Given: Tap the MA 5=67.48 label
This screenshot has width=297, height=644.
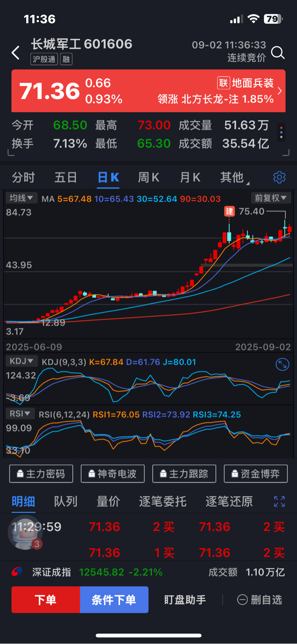Looking at the screenshot, I should (67, 199).
